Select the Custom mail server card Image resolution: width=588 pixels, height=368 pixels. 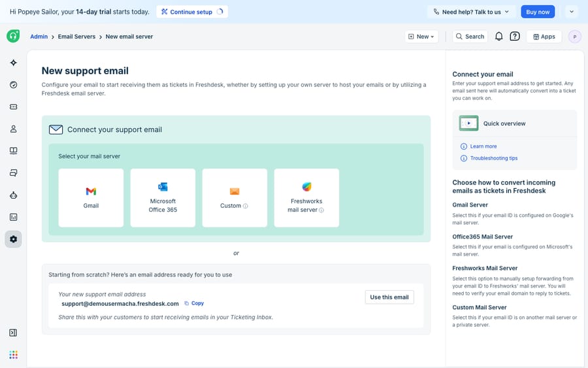tap(235, 197)
